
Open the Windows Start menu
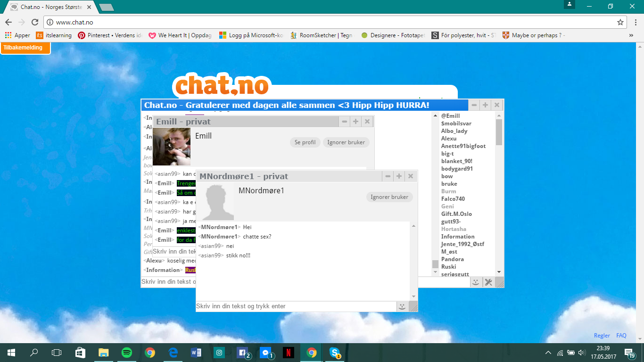(x=11, y=352)
